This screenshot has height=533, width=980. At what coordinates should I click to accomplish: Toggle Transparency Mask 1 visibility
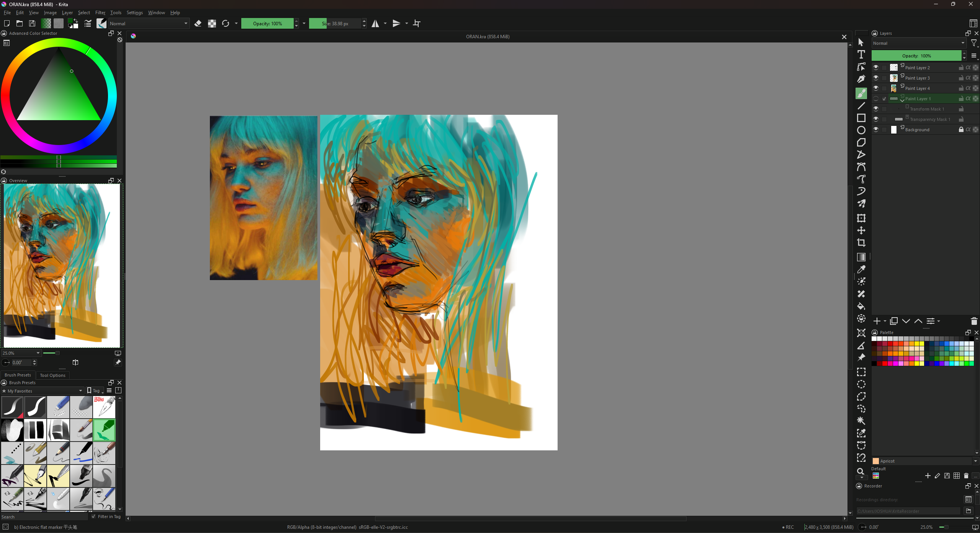(x=876, y=119)
